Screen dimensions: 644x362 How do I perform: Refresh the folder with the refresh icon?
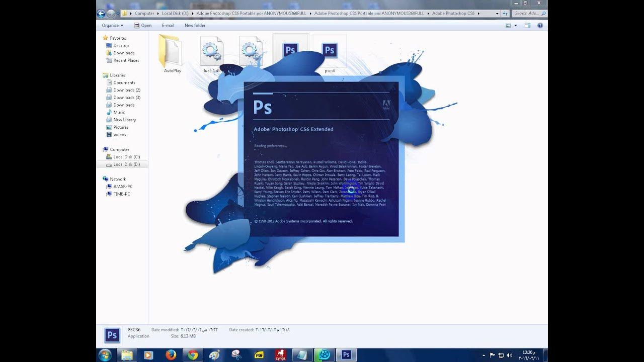pyautogui.click(x=506, y=14)
